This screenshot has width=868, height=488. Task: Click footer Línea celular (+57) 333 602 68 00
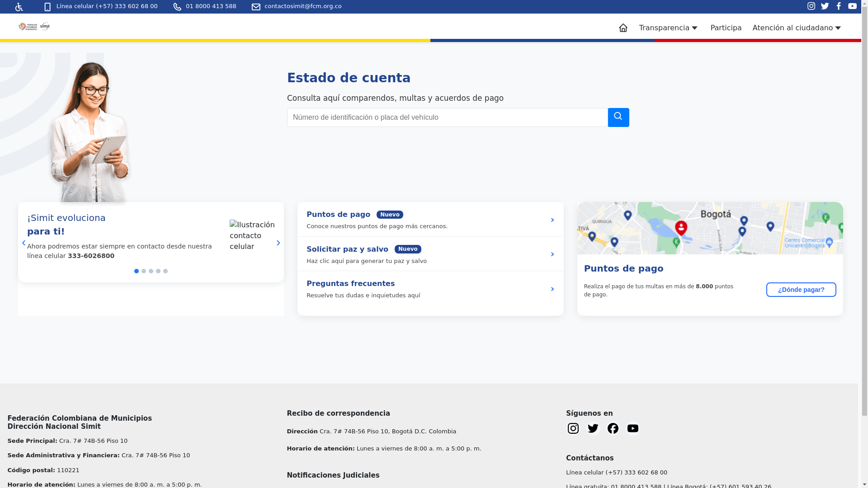tap(617, 473)
